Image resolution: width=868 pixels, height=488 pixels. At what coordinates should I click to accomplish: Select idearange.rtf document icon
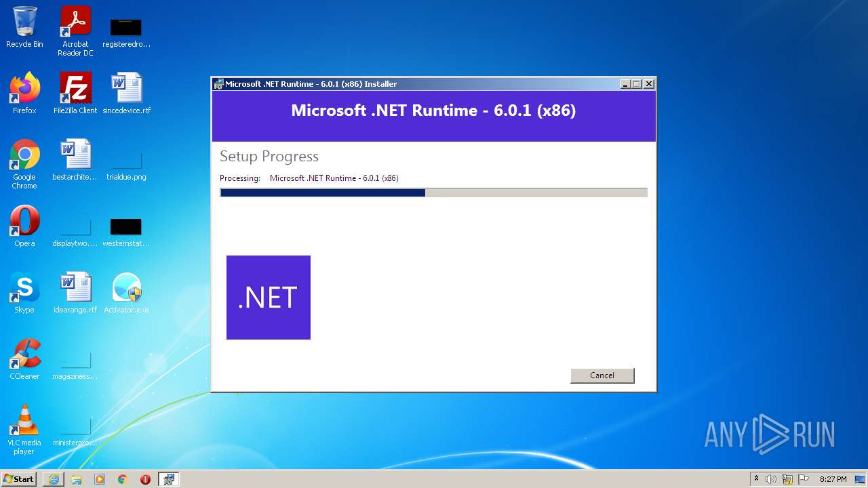(x=75, y=293)
